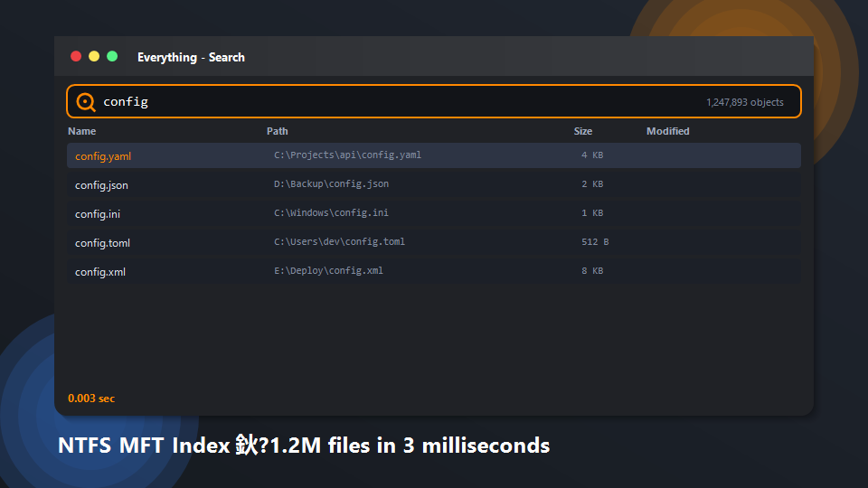The width and height of the screenshot is (868, 488).
Task: Click path E:\Deploy\config.xml
Action: tap(328, 270)
